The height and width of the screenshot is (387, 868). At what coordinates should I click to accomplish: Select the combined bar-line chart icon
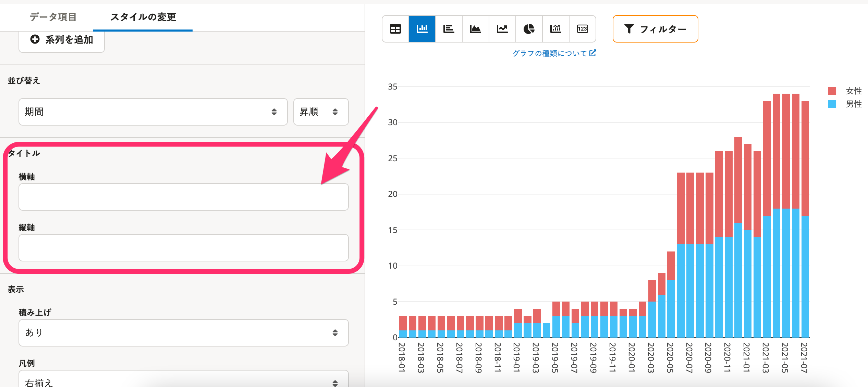(556, 29)
